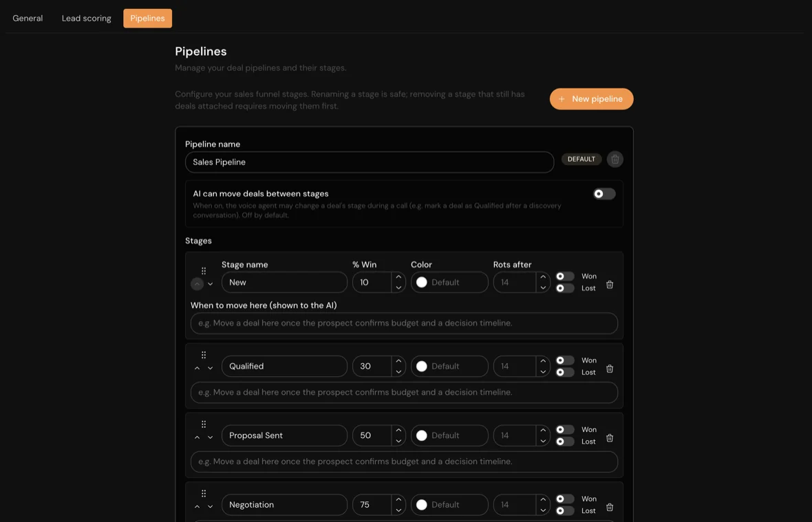The image size is (812, 522).
Task: Pick a color for the New stage
Action: pyautogui.click(x=449, y=283)
